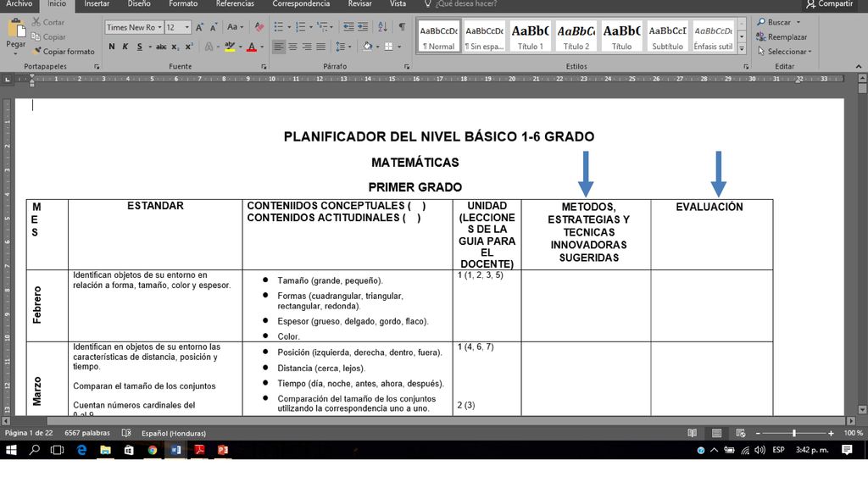This screenshot has height=488, width=868.
Task: Open line and paragraph spacing options
Action: (x=341, y=47)
